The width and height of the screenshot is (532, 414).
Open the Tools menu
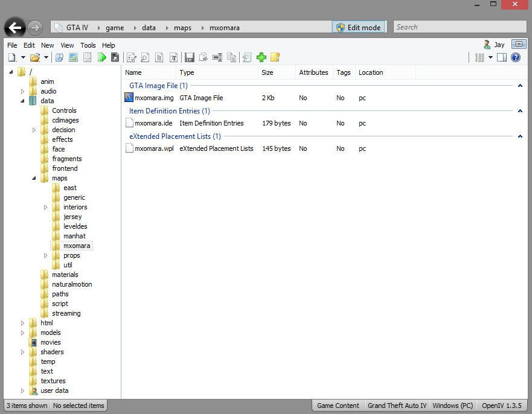click(x=88, y=45)
